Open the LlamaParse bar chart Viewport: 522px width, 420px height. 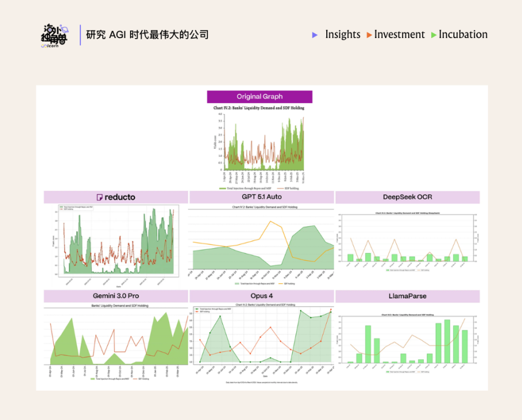tap(407, 339)
